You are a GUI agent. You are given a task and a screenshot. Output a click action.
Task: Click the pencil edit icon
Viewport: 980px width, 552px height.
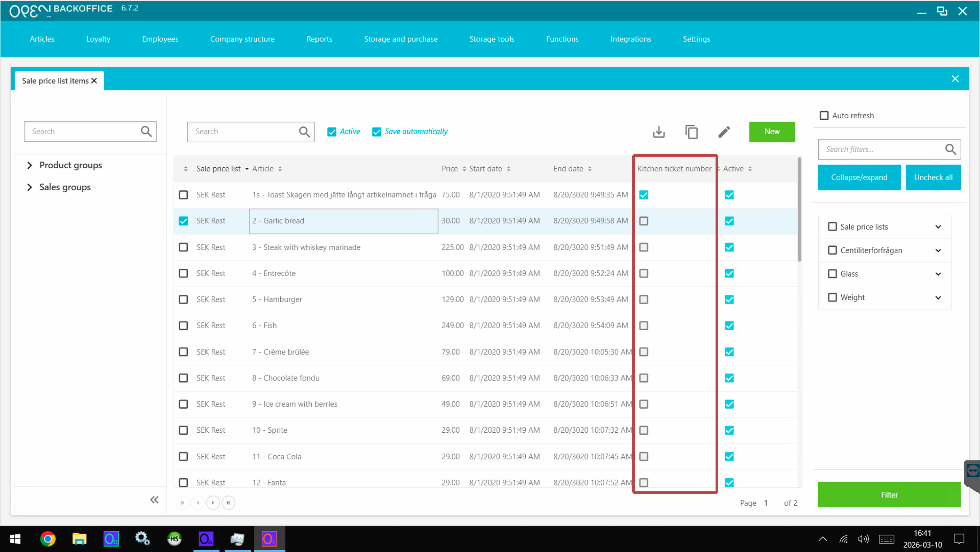(x=724, y=132)
